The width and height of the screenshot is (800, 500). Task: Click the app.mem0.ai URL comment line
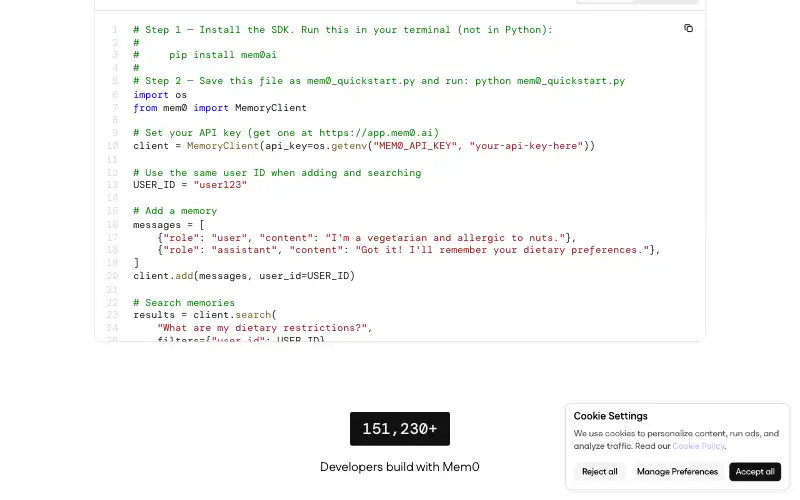point(286,133)
